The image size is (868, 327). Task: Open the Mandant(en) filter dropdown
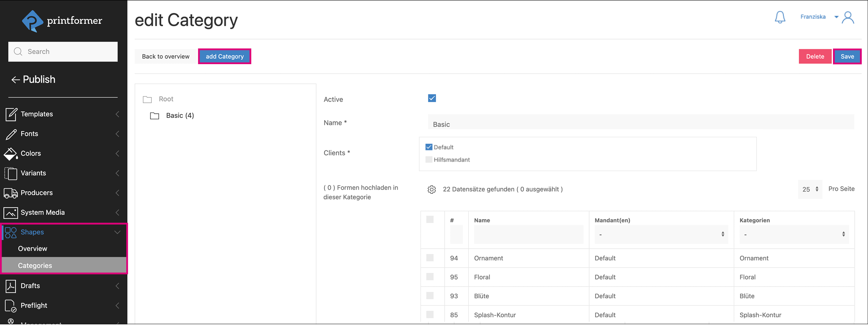(x=661, y=235)
